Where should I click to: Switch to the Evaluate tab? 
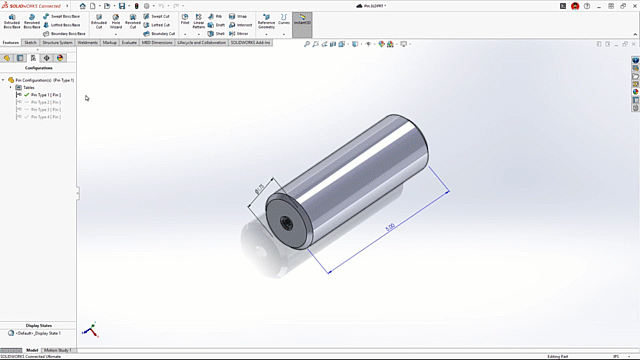pyautogui.click(x=129, y=42)
